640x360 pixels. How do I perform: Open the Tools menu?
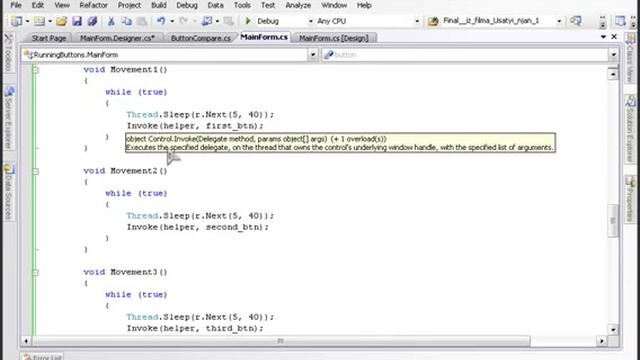[242, 5]
